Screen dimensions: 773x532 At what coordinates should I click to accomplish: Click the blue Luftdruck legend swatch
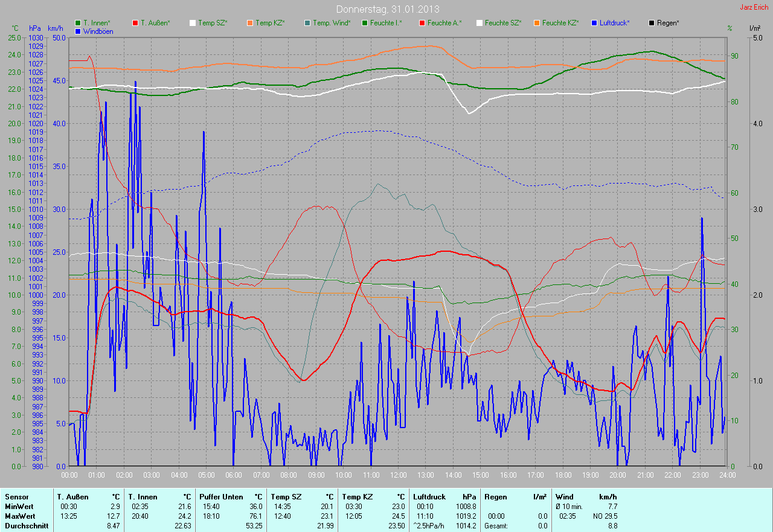[x=594, y=23]
